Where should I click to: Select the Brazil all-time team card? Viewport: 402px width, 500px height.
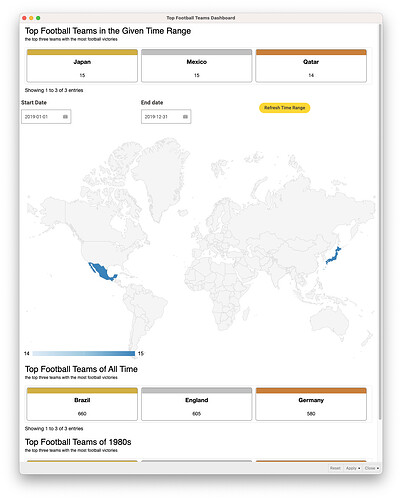82,404
